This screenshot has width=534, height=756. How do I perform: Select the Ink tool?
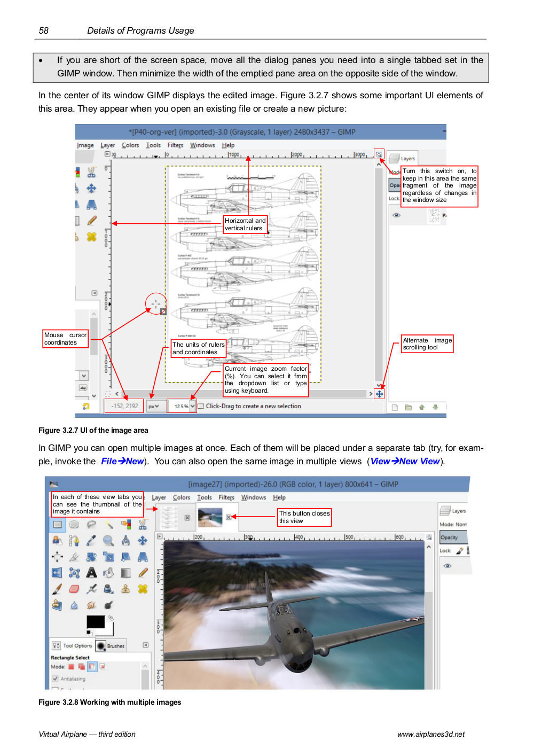pyautogui.click(x=109, y=589)
